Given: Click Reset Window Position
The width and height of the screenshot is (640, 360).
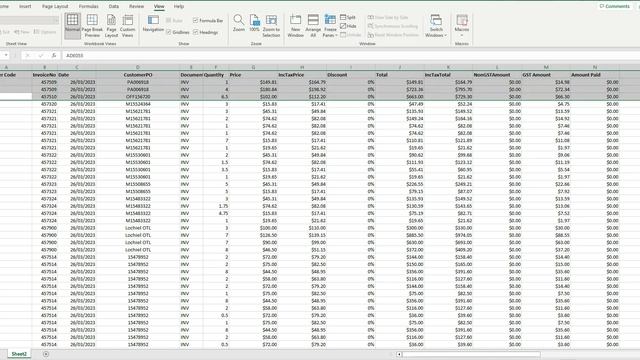Looking at the screenshot, I should click(393, 35).
